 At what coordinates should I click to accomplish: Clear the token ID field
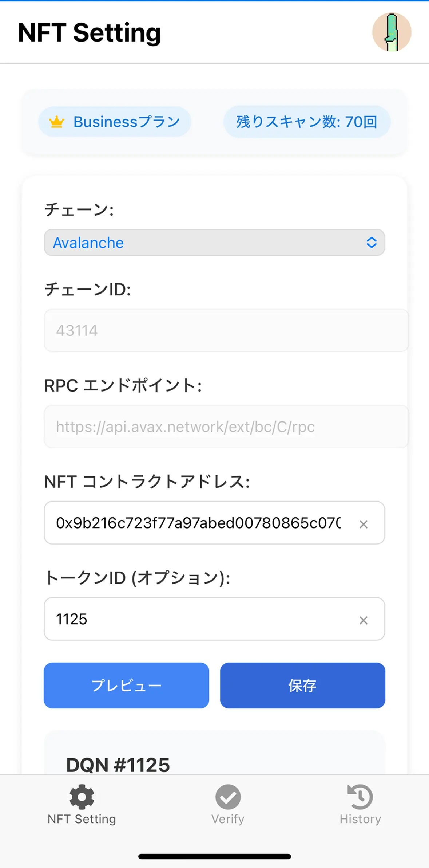click(x=363, y=620)
